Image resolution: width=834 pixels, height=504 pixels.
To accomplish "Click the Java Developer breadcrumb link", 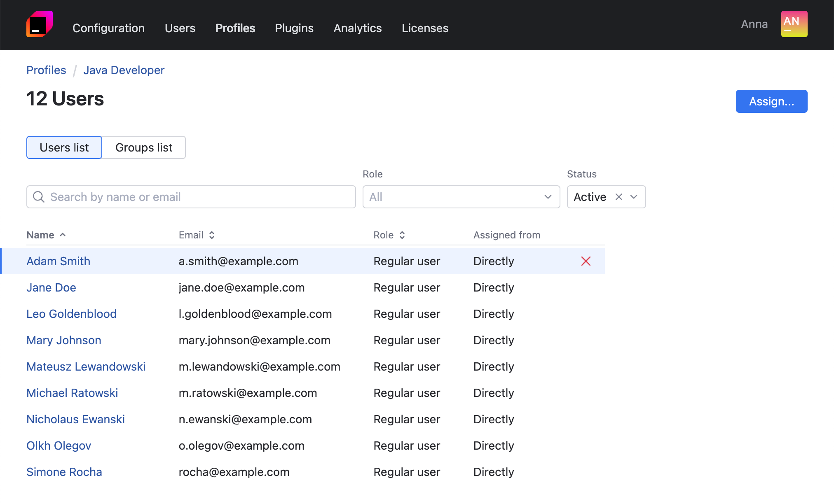I will point(123,70).
